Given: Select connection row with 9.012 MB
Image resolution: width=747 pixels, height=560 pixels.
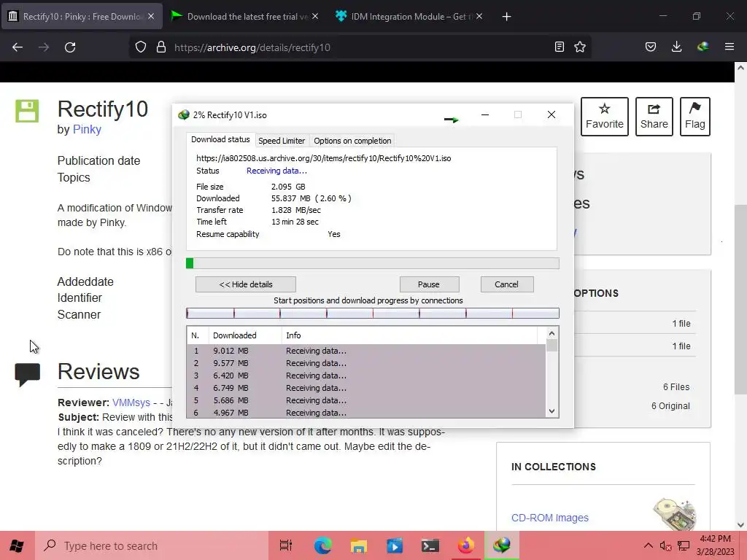Looking at the screenshot, I should (366, 351).
